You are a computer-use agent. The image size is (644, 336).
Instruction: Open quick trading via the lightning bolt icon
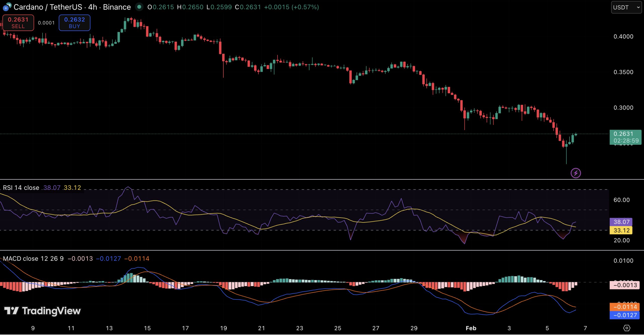(576, 173)
